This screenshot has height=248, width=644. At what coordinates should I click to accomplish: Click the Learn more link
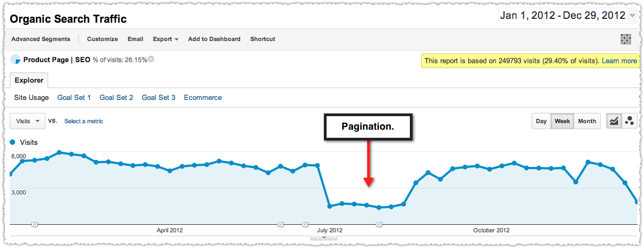619,61
